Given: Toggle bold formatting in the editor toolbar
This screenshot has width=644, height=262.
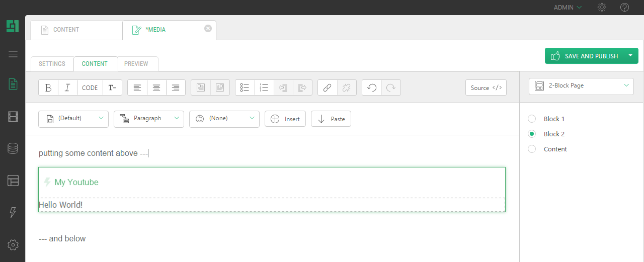Looking at the screenshot, I should coord(48,88).
